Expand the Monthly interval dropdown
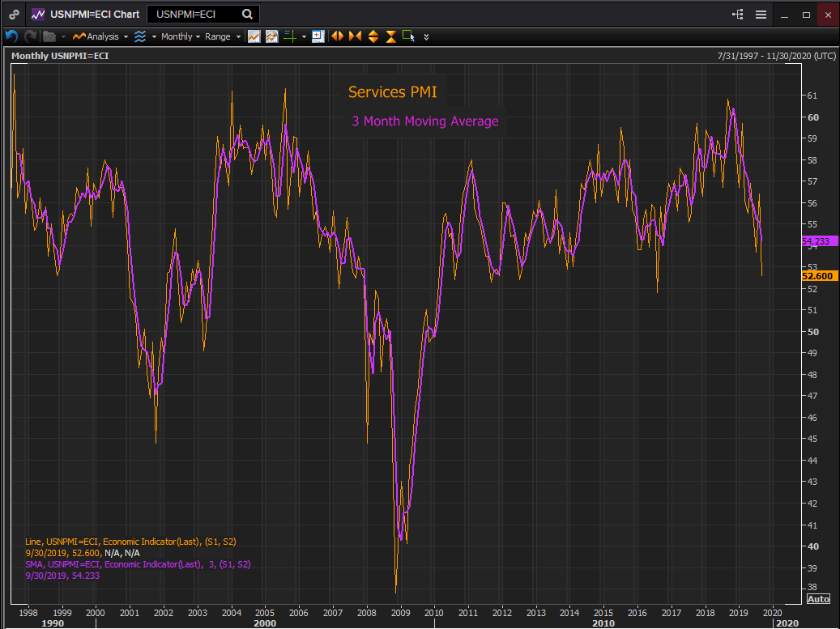The height and width of the screenshot is (629, 840). coord(180,36)
